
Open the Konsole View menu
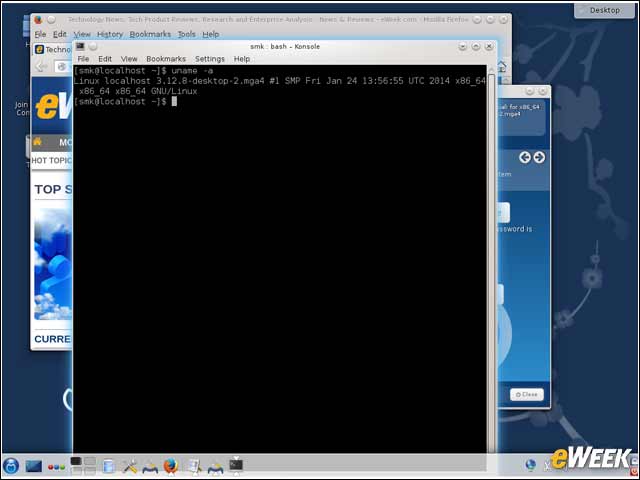click(129, 59)
